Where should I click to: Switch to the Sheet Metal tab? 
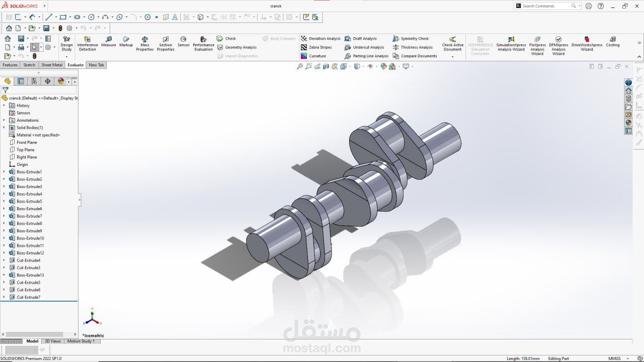[52, 65]
